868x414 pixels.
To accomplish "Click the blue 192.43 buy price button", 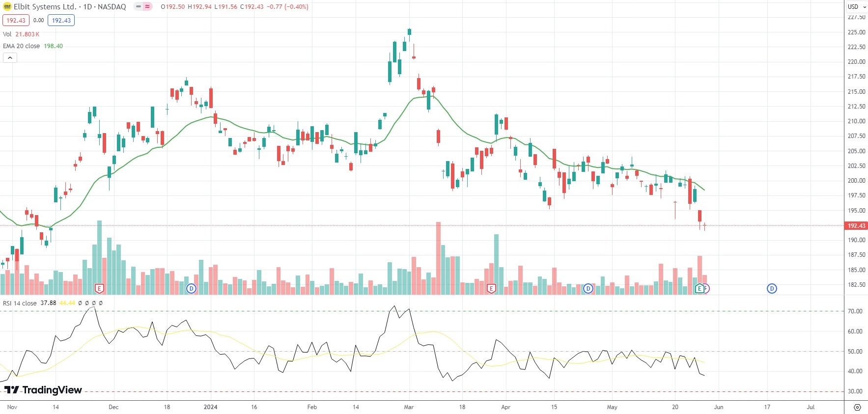I will tap(61, 20).
